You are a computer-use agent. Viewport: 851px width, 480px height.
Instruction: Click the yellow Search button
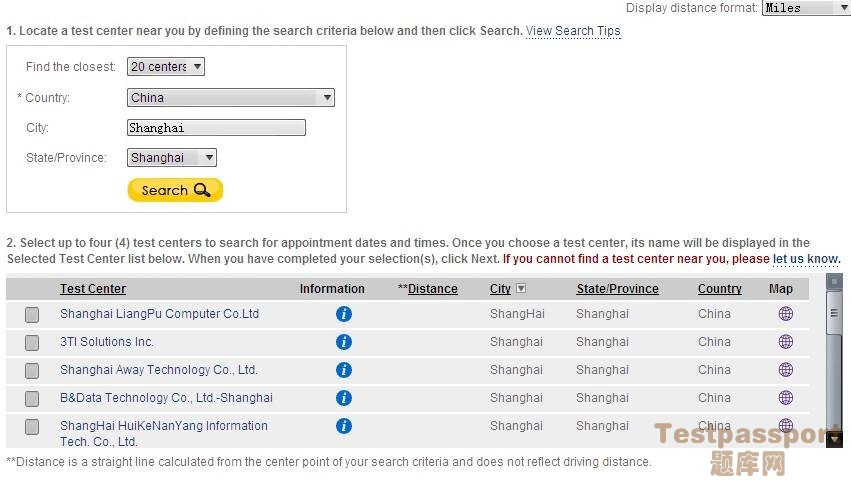click(175, 190)
